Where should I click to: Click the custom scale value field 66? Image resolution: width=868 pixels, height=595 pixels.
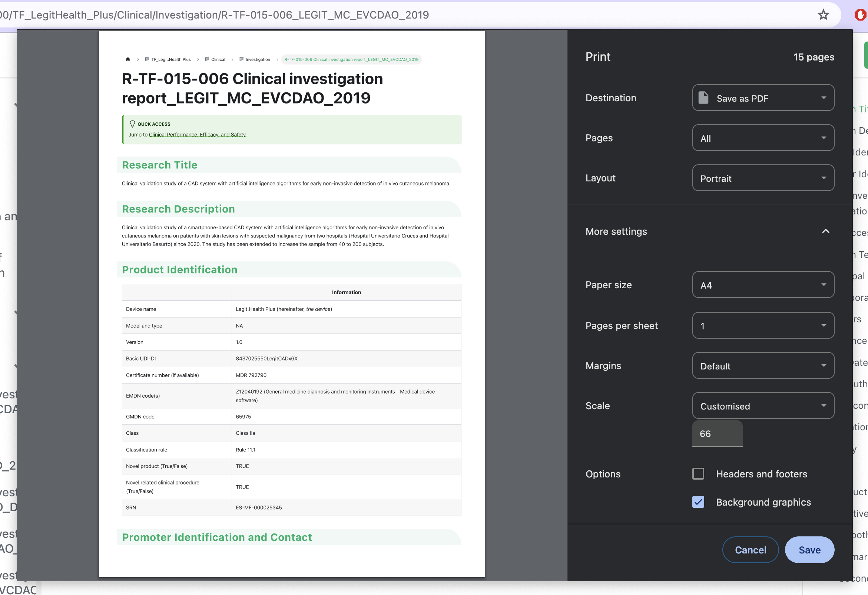[717, 434]
